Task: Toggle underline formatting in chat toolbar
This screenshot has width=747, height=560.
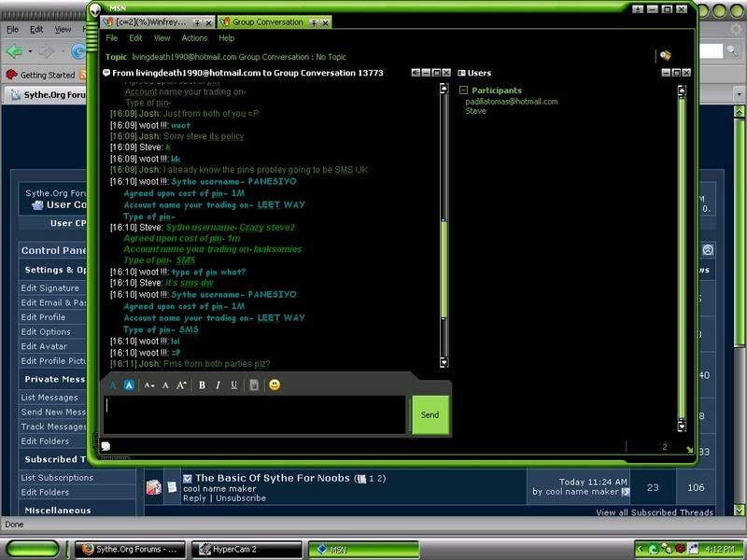Action: [234, 385]
